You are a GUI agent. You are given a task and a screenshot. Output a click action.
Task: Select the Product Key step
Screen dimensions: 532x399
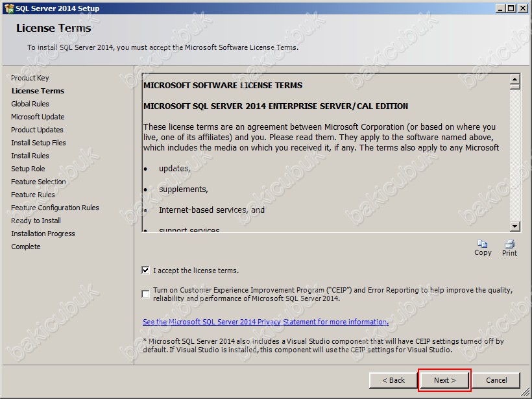pos(30,78)
